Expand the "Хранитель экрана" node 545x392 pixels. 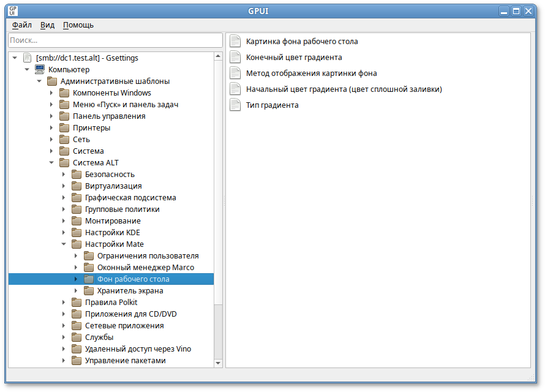click(x=77, y=290)
